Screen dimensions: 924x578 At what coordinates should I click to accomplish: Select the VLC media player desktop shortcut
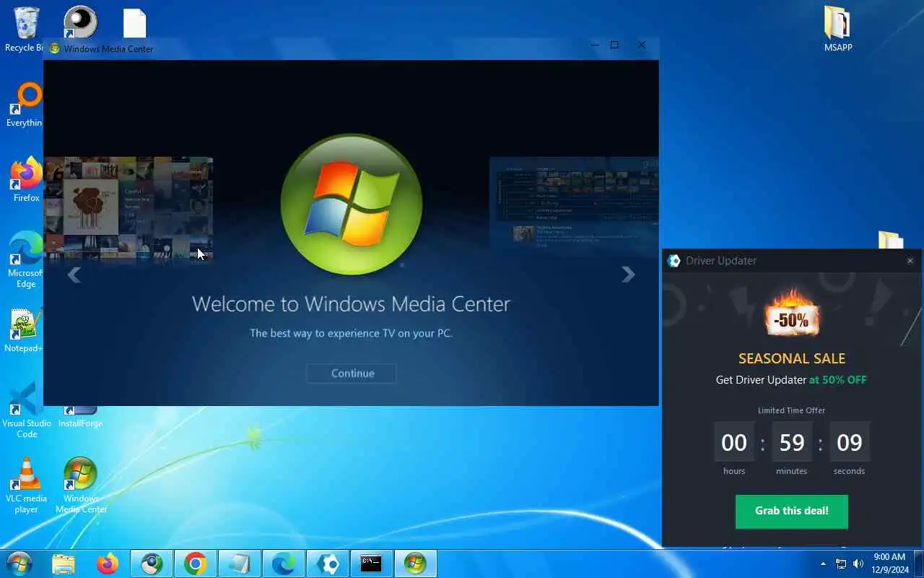point(26,486)
